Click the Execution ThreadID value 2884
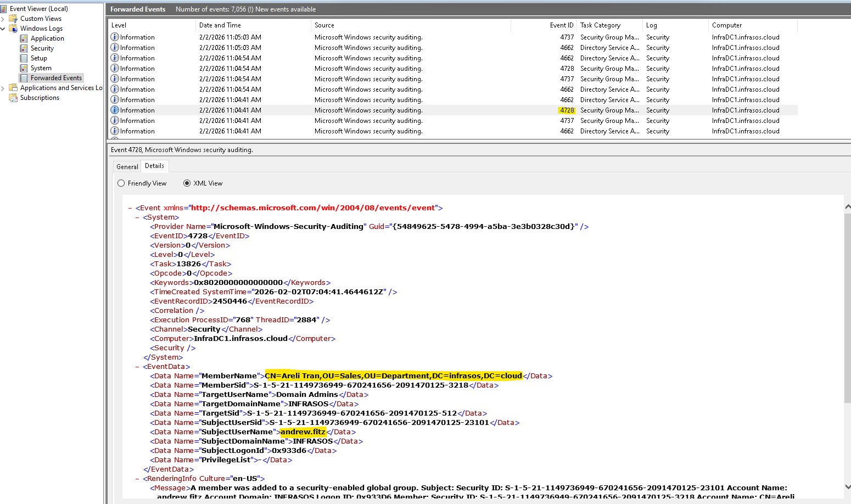The height and width of the screenshot is (504, 851). [x=306, y=320]
